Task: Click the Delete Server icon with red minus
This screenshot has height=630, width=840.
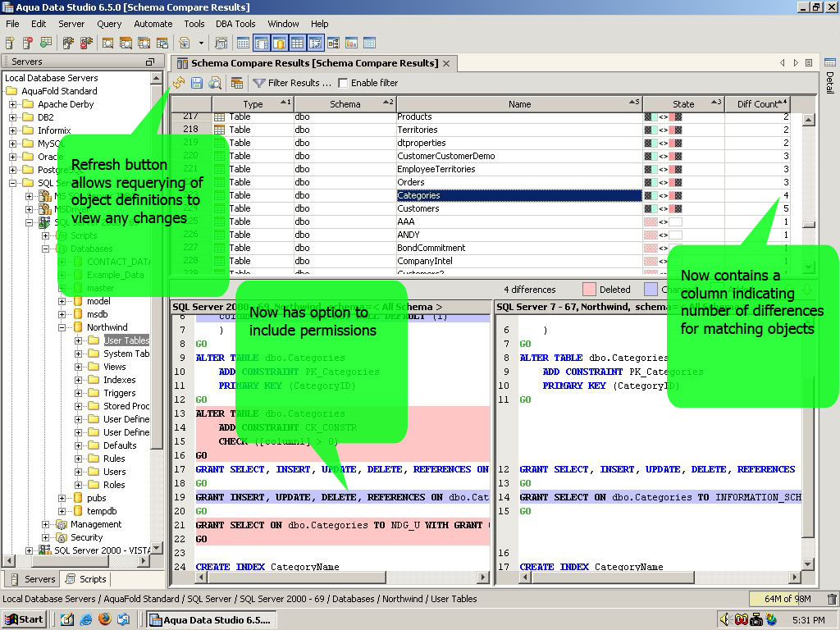Action: [28, 43]
